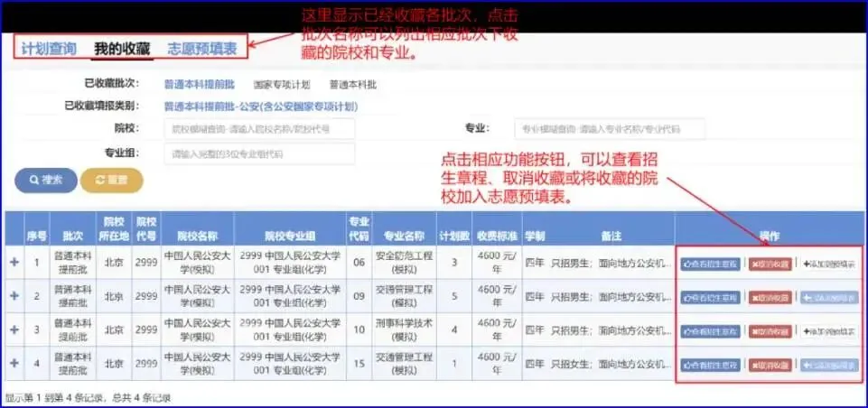Viewport: 868px width, 408px height.
Task: Focus the 院校 fuzzy search field
Action: (x=259, y=129)
